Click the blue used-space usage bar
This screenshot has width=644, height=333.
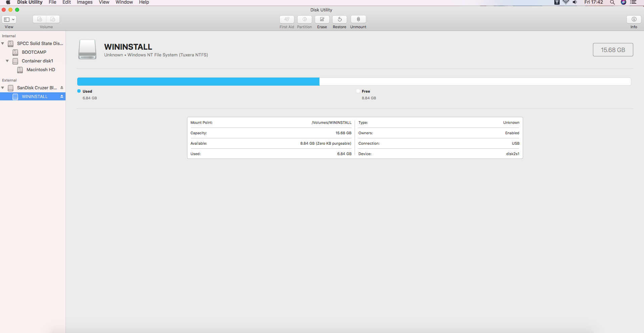coord(198,82)
